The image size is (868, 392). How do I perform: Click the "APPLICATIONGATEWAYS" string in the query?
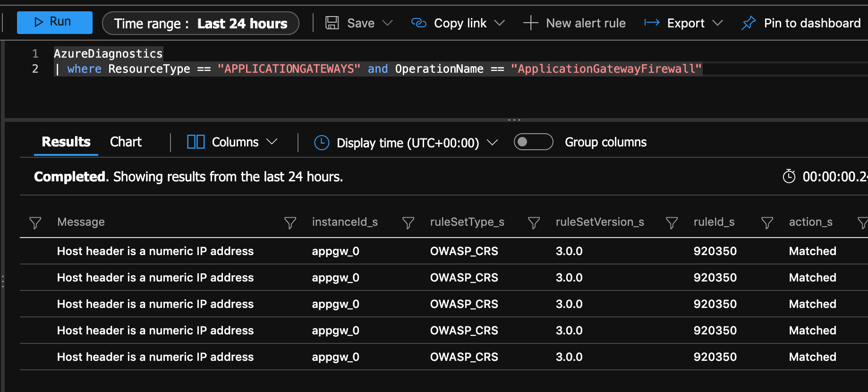pos(289,69)
